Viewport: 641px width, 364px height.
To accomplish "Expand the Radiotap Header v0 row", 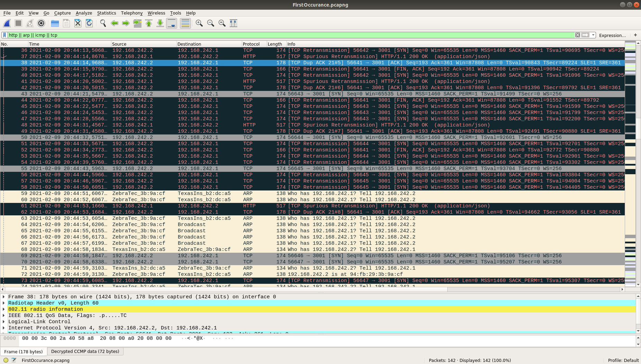I will 4,303.
